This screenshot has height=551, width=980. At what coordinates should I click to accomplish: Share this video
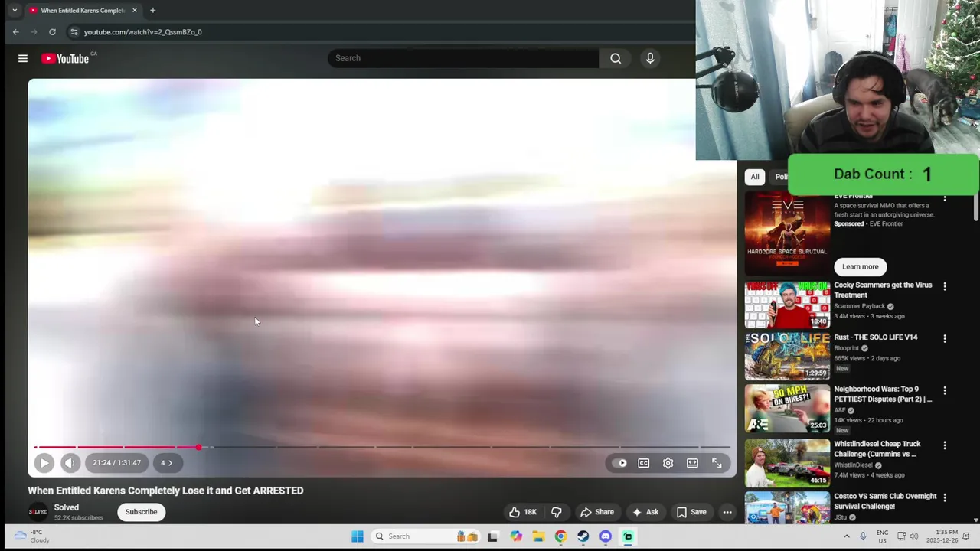[x=597, y=512]
